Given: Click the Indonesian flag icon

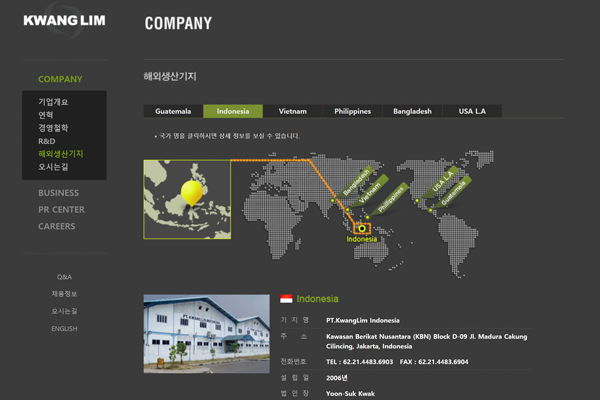Looking at the screenshot, I should (x=286, y=299).
